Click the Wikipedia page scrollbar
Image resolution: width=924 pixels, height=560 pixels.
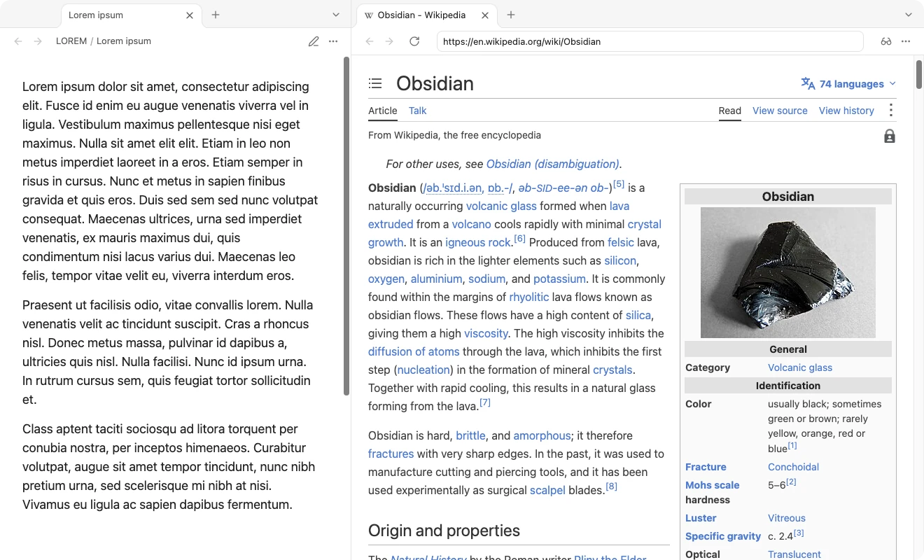click(919, 74)
